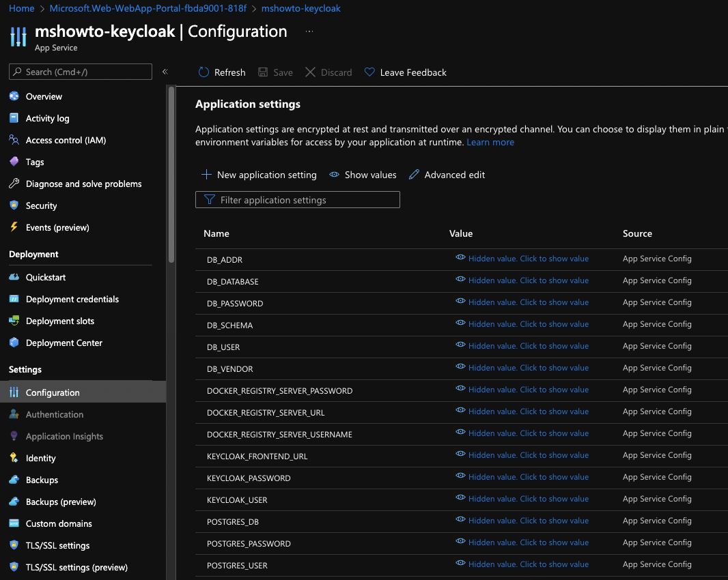Screen dimensions: 728x580
Task: Focus the Filter application settings field
Action: (x=298, y=199)
